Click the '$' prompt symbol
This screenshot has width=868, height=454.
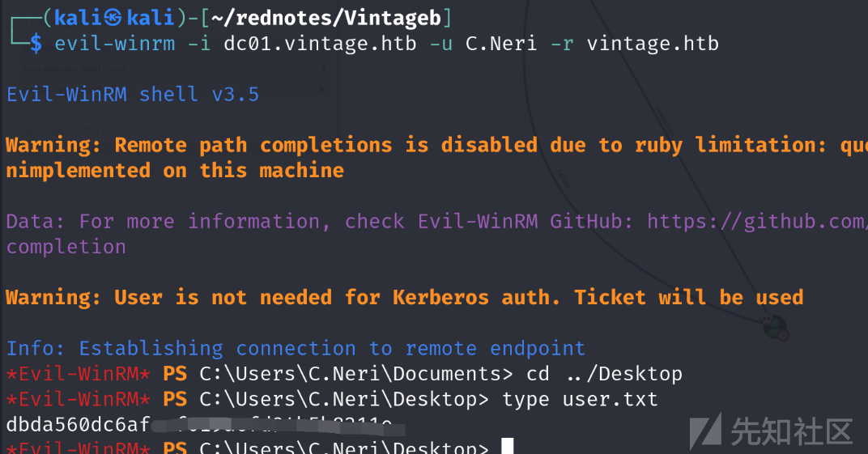[x=36, y=44]
